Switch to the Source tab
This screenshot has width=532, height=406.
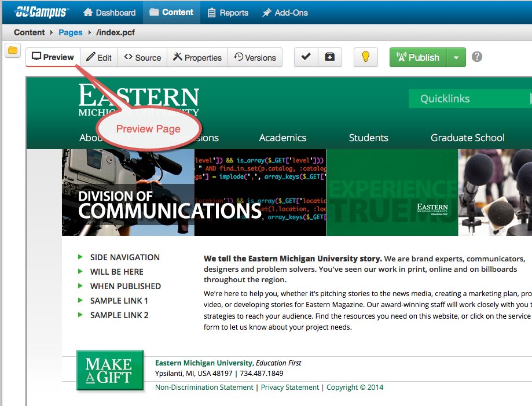tap(142, 57)
